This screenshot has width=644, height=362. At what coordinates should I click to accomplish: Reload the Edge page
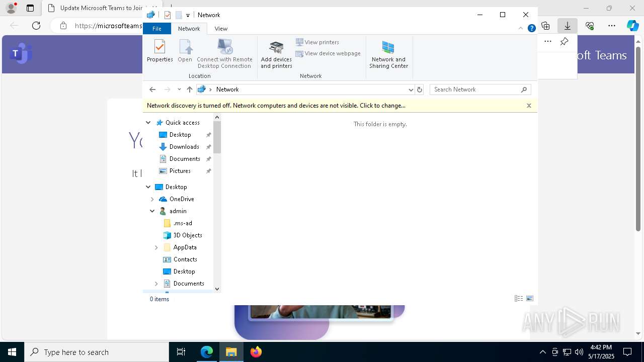tap(36, 26)
